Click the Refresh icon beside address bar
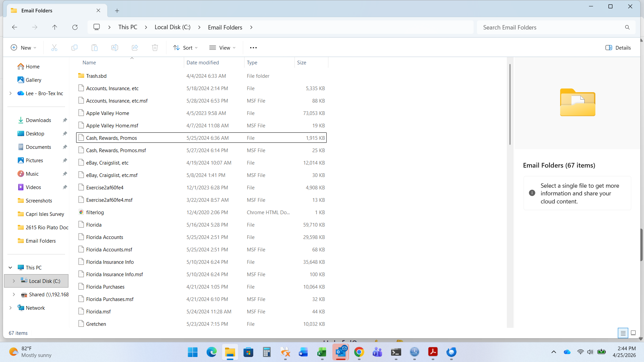644x362 pixels. click(x=75, y=27)
